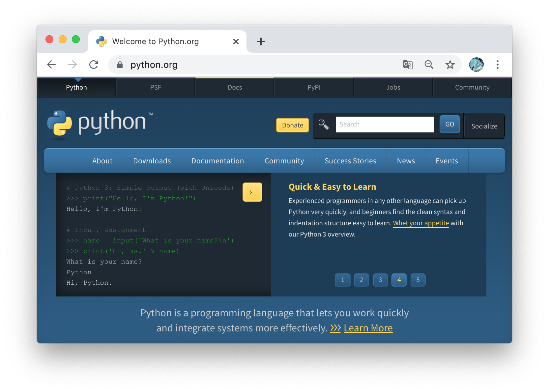Image resolution: width=549 pixels, height=392 pixels.
Task: Click the browser forward arrow
Action: [72, 65]
